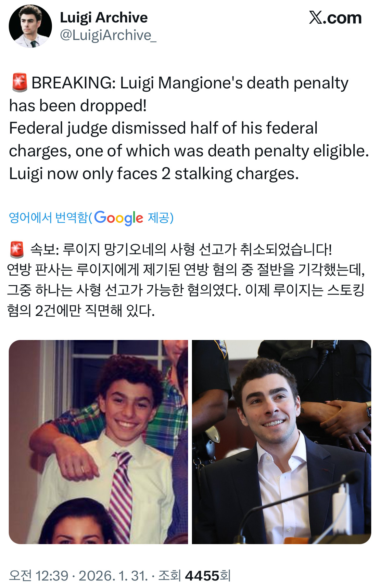Image resolution: width=380 pixels, height=588 pixels.
Task: Open the @LuigiArchive_ handle link
Action: click(x=108, y=35)
